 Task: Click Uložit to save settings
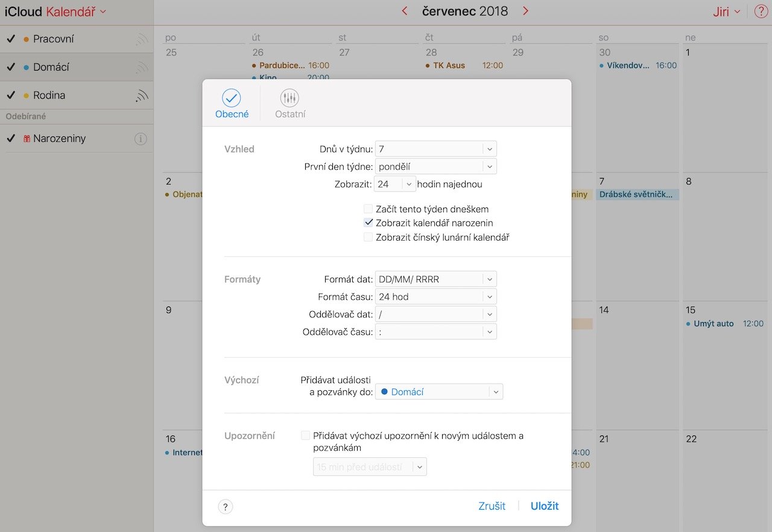click(x=545, y=506)
